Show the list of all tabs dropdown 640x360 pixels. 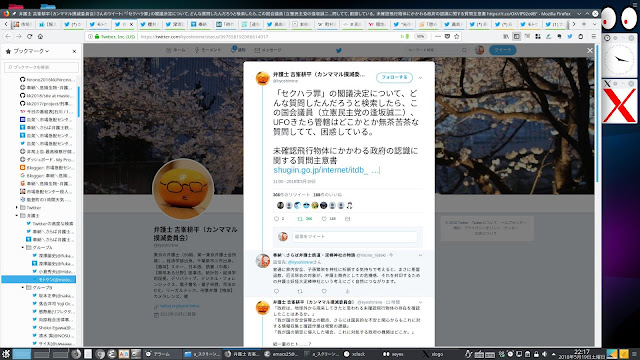[x=594, y=24]
